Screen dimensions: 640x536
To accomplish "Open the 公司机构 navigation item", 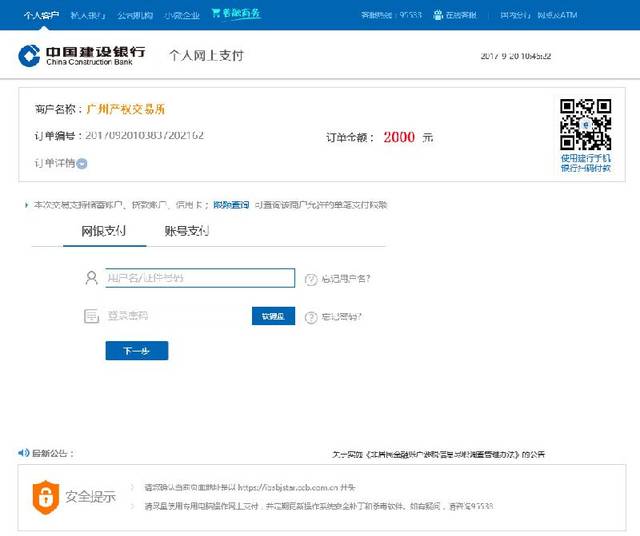I will tap(135, 15).
